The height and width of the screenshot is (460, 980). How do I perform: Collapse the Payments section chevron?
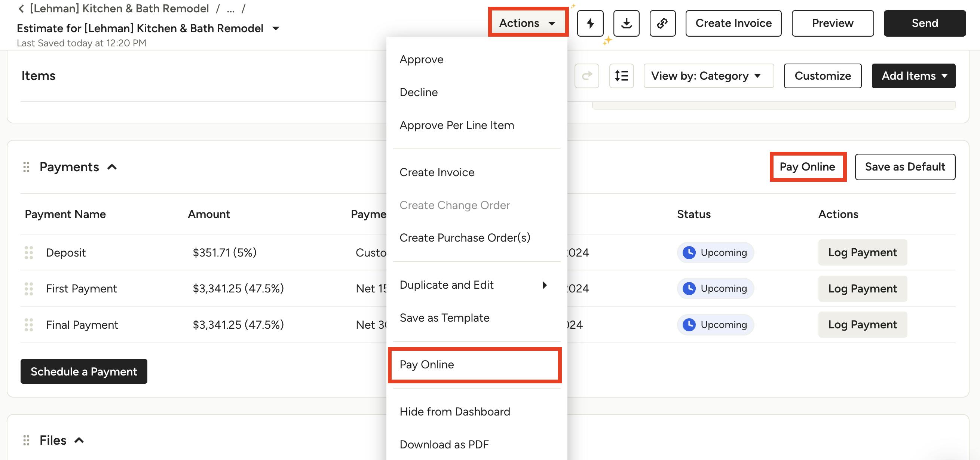point(112,167)
